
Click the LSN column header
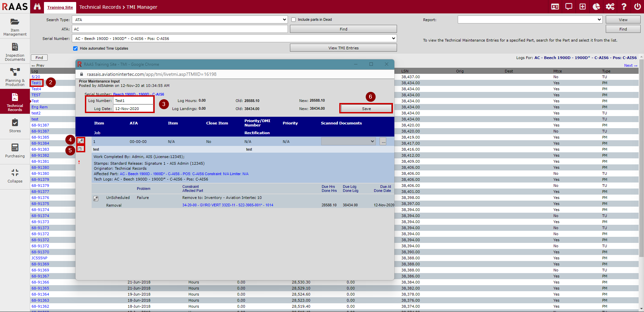pos(405,71)
